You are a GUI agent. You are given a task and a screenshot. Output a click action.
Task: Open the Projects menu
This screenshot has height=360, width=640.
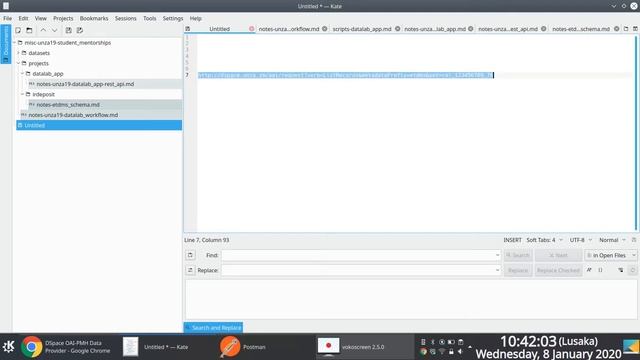pos(63,18)
